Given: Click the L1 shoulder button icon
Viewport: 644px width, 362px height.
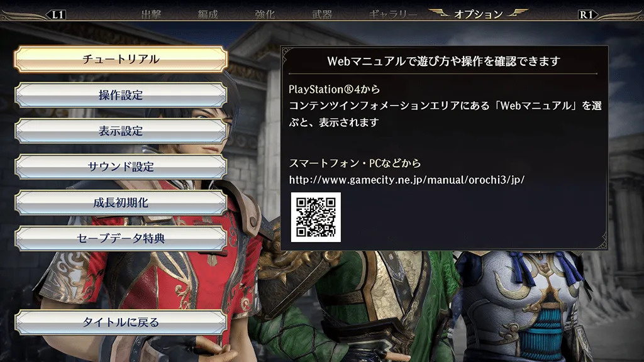Looking at the screenshot, I should (57, 15).
